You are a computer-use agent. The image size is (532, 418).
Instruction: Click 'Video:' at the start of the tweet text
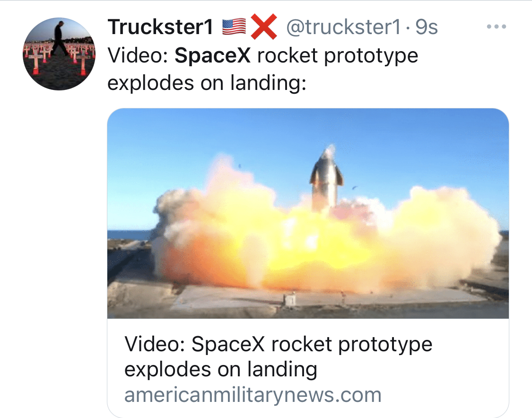(138, 55)
